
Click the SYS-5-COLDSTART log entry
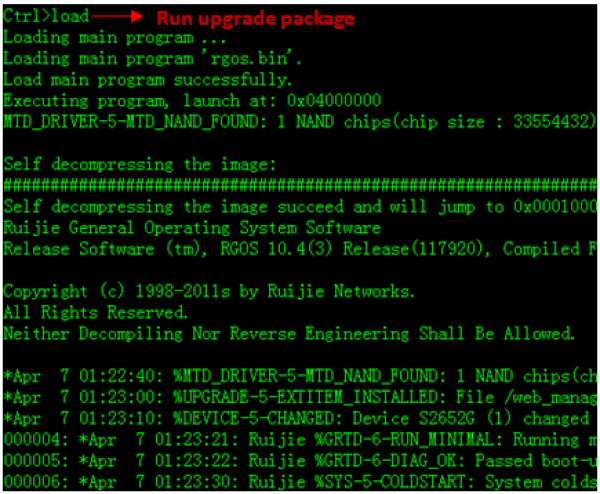point(300,482)
